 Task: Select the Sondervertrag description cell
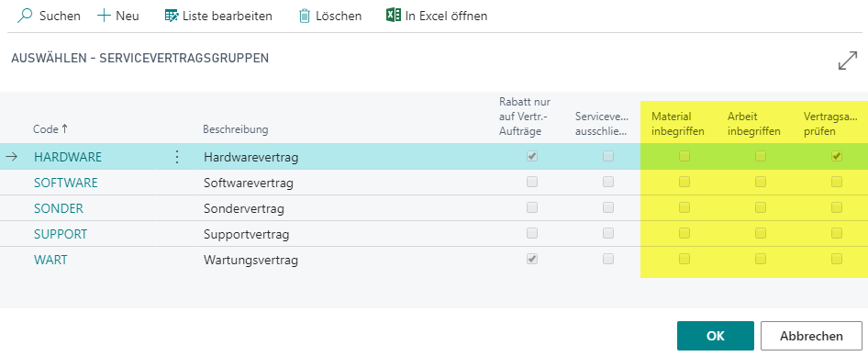tap(243, 208)
